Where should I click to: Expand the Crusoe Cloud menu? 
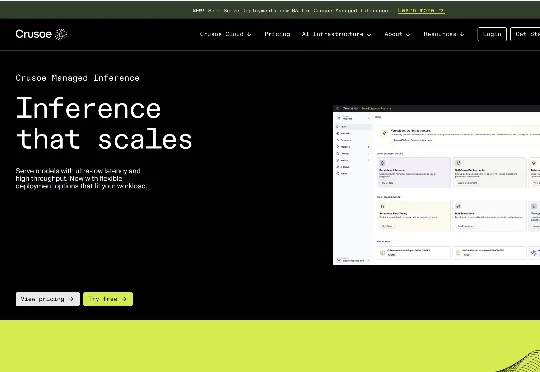pos(226,34)
